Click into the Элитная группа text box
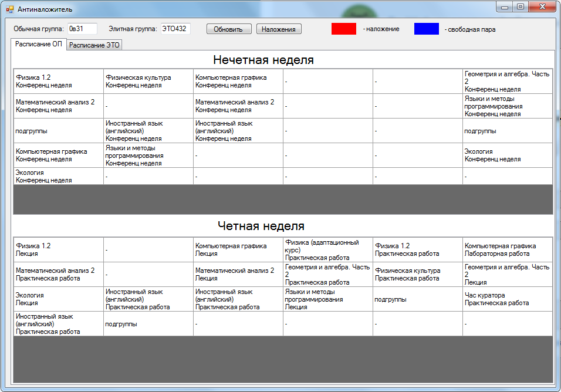The height and width of the screenshot is (392, 561). coord(175,29)
